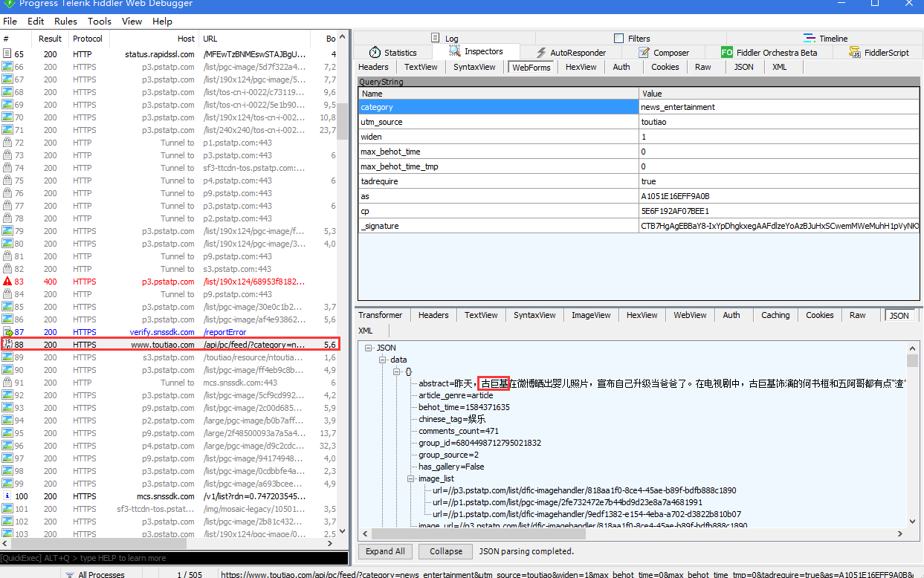Click the QuickExec command input box

click(x=174, y=558)
